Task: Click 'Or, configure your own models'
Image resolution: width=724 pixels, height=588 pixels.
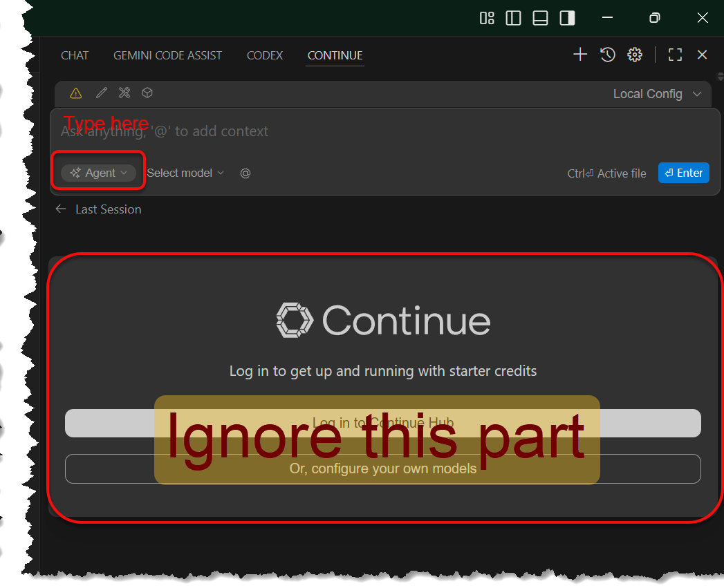Action: click(382, 468)
